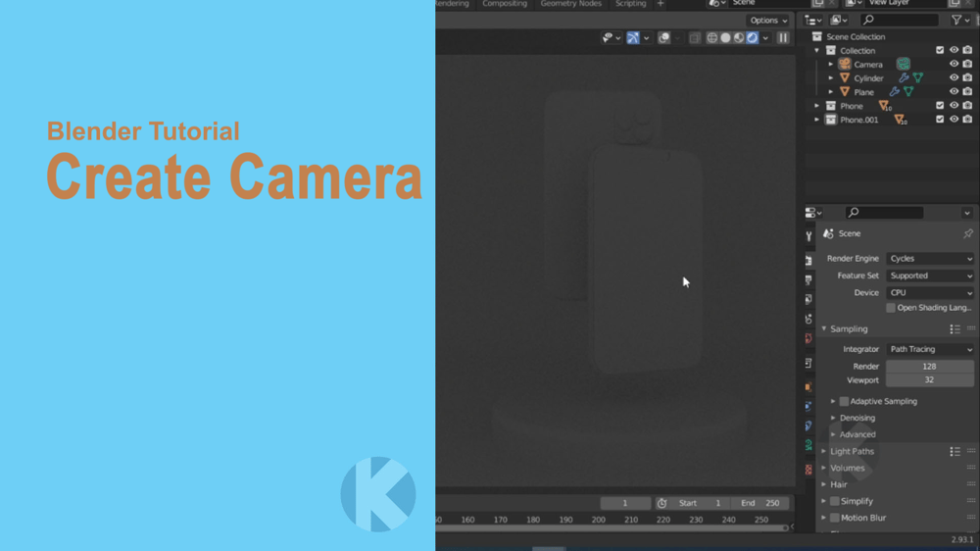980x551 pixels.
Task: Enable the Simplify checkbox
Action: point(834,502)
